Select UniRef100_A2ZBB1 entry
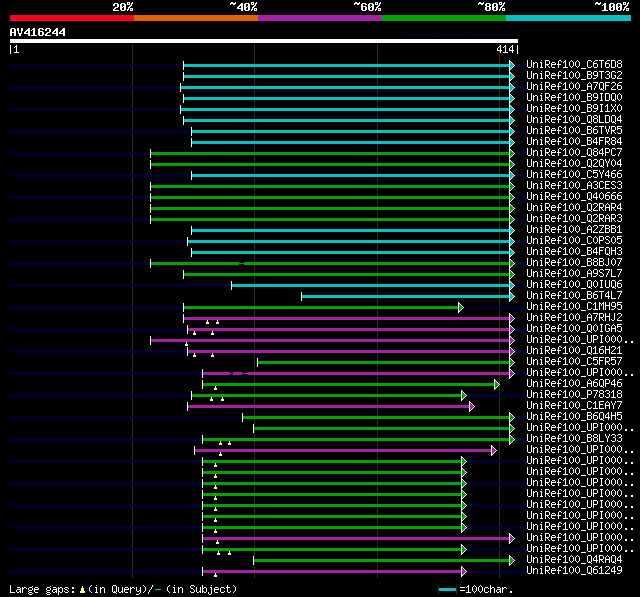 (574, 230)
